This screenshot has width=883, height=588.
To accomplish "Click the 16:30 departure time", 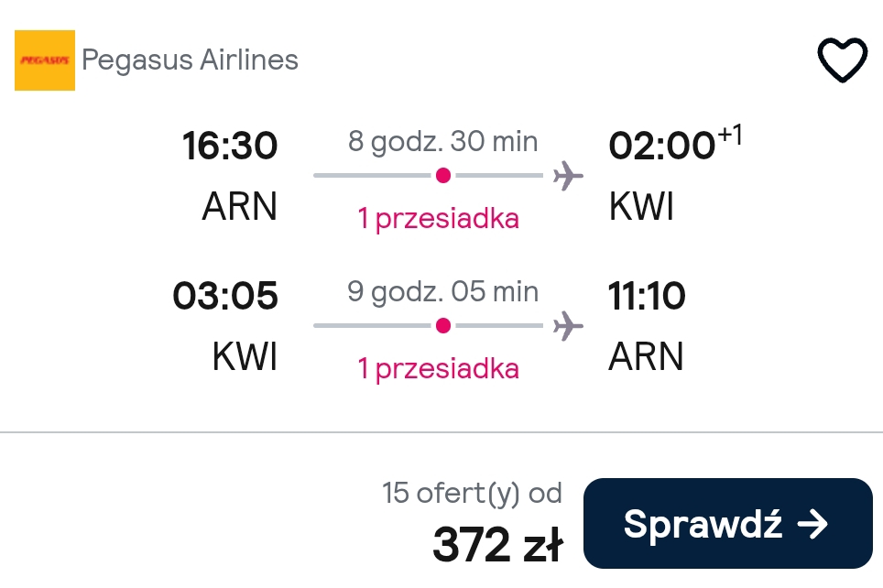I will coord(230,146).
